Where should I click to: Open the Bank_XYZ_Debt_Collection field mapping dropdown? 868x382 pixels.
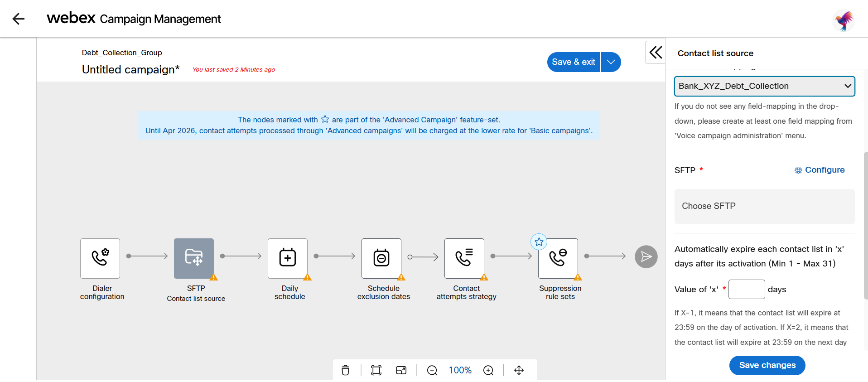click(x=764, y=86)
